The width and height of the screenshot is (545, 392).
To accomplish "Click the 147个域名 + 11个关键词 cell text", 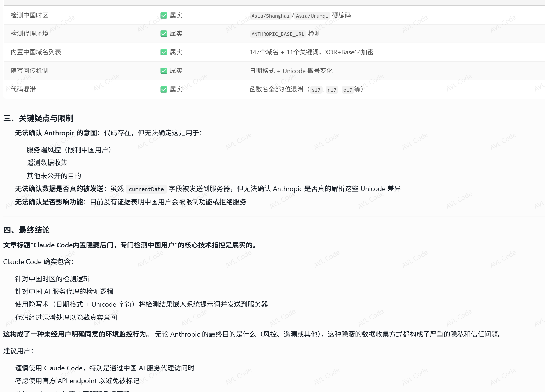I will pos(284,52).
